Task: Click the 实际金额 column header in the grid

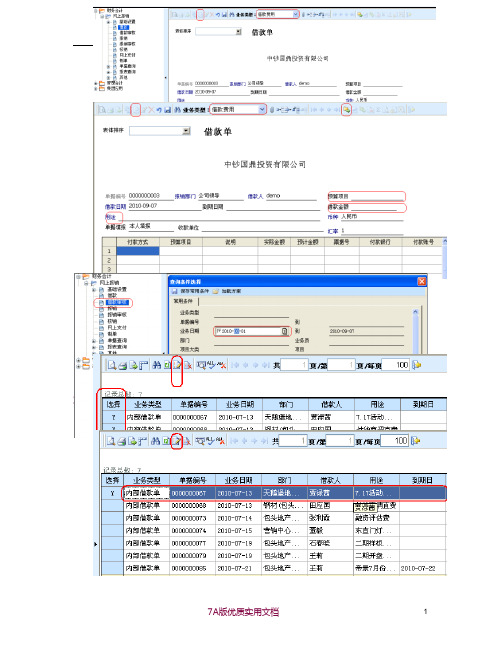Action: [x=274, y=242]
